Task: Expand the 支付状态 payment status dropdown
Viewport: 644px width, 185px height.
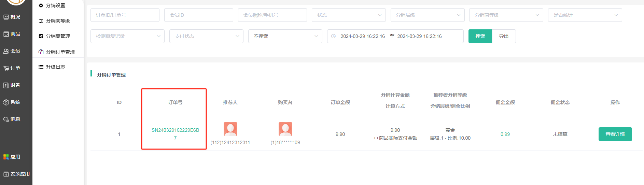Action: tap(206, 36)
